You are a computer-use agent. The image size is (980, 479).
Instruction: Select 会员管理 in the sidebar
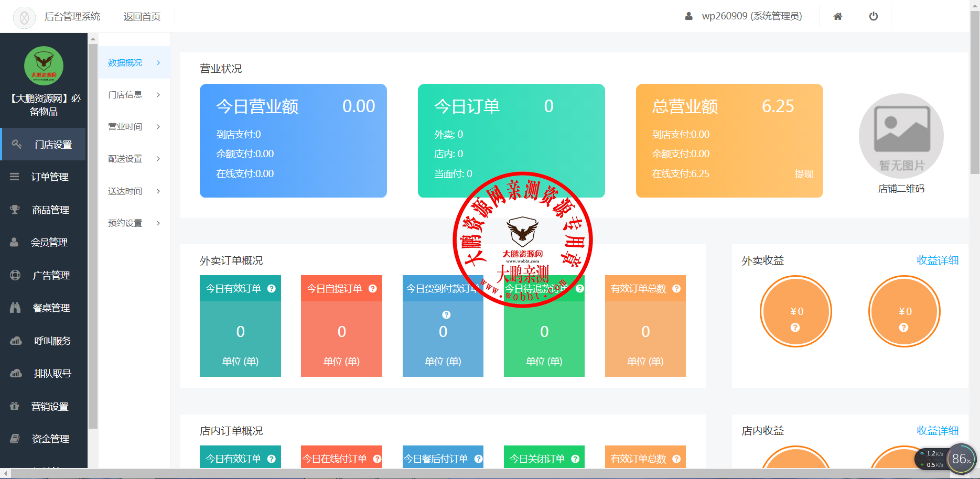pos(49,242)
